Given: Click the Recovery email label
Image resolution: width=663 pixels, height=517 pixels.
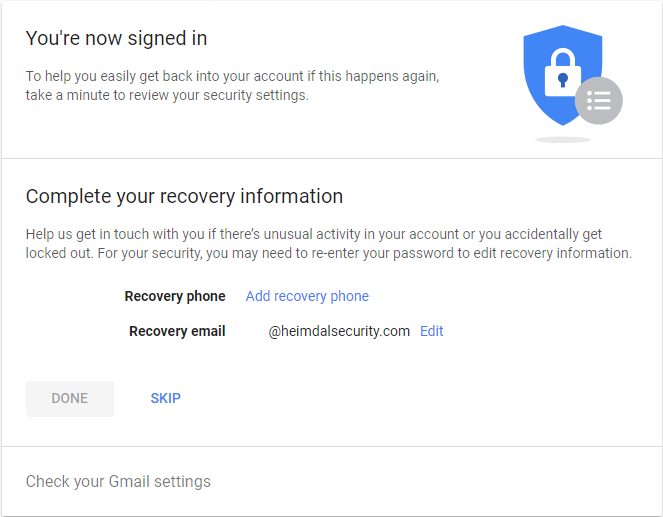Looking at the screenshot, I should (x=177, y=331).
